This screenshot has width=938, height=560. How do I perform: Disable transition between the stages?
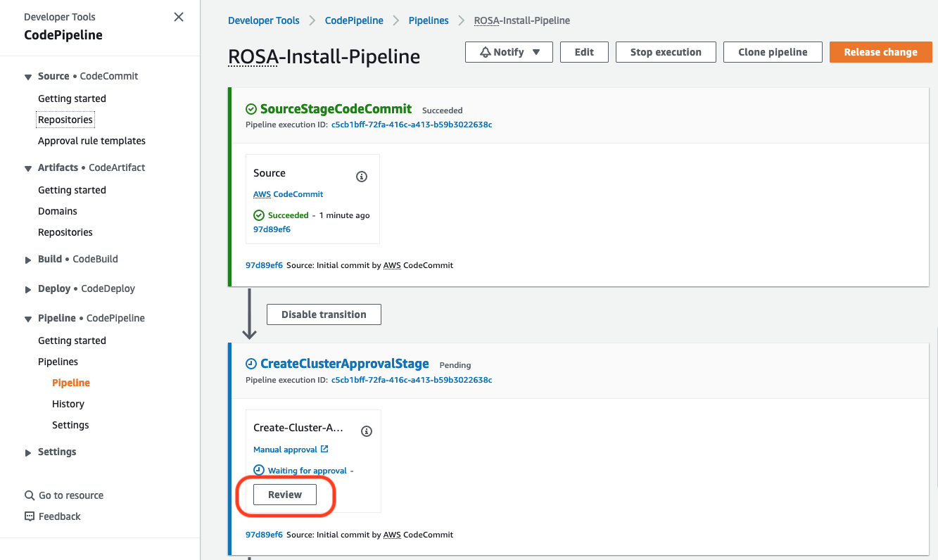tap(324, 314)
